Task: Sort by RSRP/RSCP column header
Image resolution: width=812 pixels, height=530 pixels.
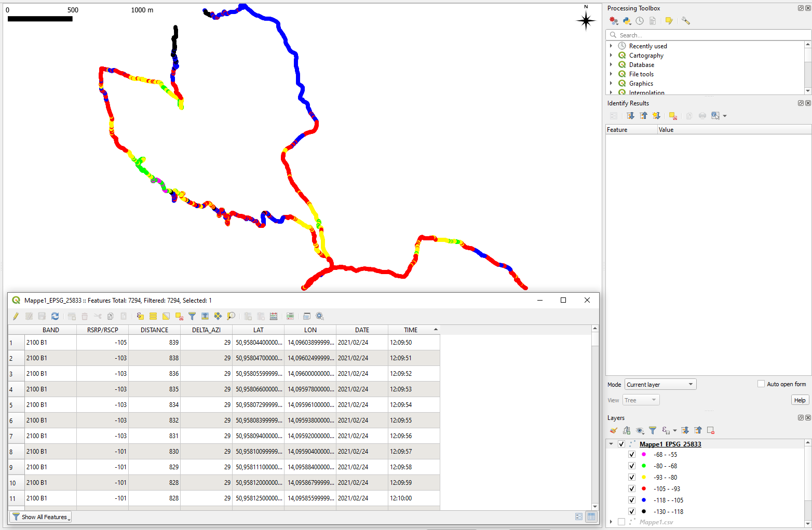Action: point(103,330)
